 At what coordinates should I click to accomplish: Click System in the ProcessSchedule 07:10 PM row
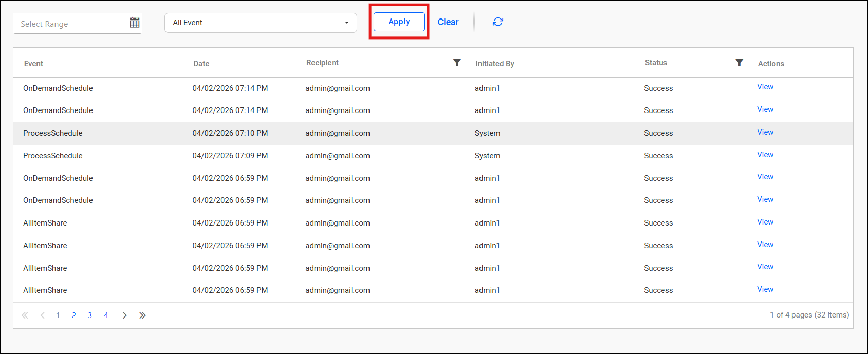pyautogui.click(x=487, y=133)
